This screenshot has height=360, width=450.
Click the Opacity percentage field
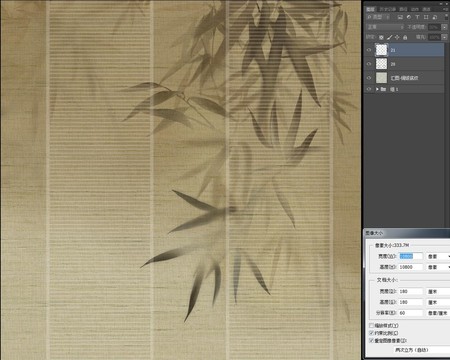[x=434, y=27]
